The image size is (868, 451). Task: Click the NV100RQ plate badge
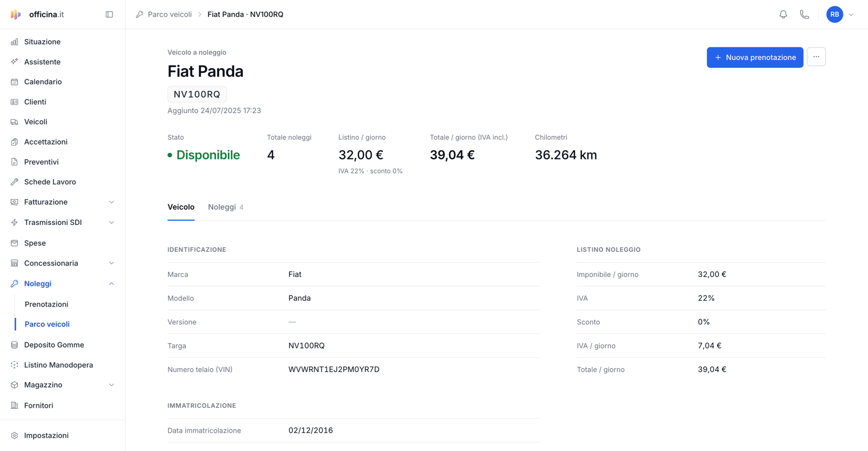pyautogui.click(x=197, y=94)
